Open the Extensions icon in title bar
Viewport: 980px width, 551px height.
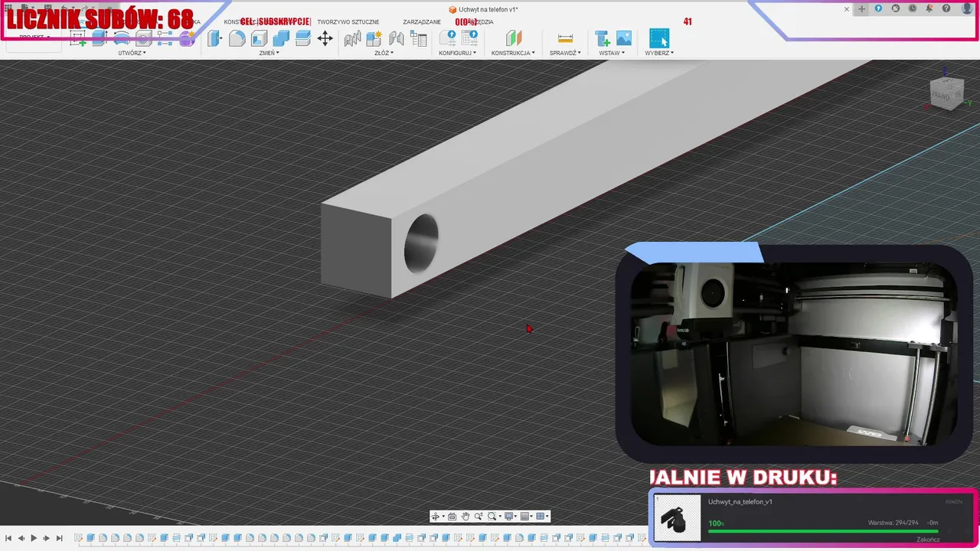pyautogui.click(x=878, y=8)
